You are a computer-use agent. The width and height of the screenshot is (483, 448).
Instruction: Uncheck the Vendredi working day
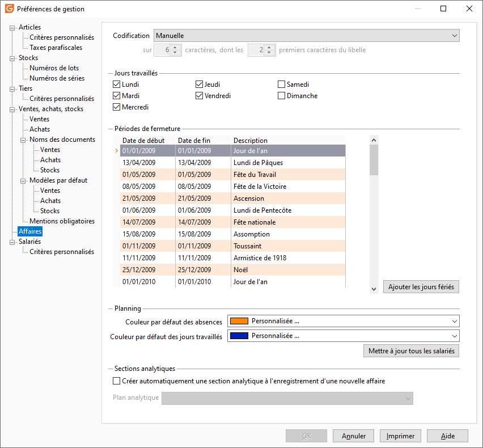click(x=199, y=96)
